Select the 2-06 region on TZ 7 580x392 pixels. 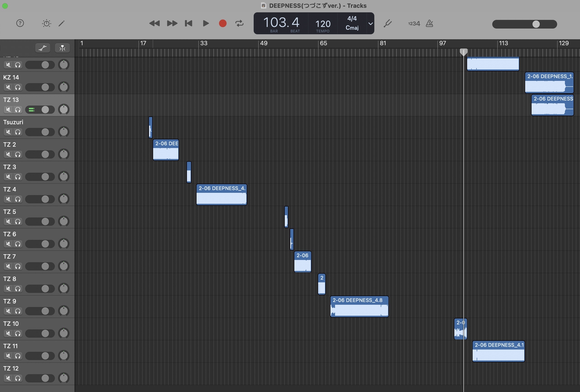[303, 262]
